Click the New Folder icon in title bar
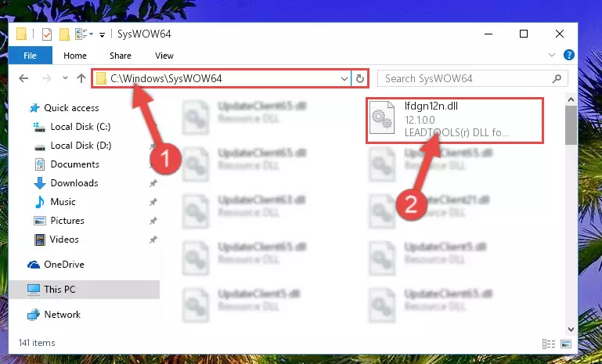The image size is (602, 364). pyautogui.click(x=64, y=34)
